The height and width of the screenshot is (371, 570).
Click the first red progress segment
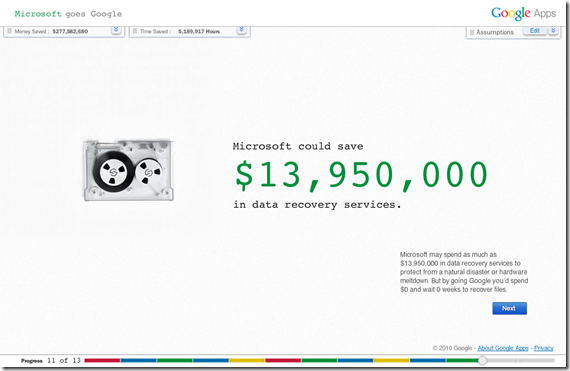pyautogui.click(x=102, y=360)
